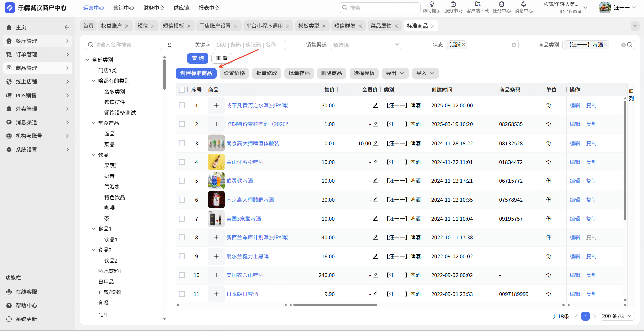Select checkbox for 伯灵顿啤酒

click(x=182, y=181)
